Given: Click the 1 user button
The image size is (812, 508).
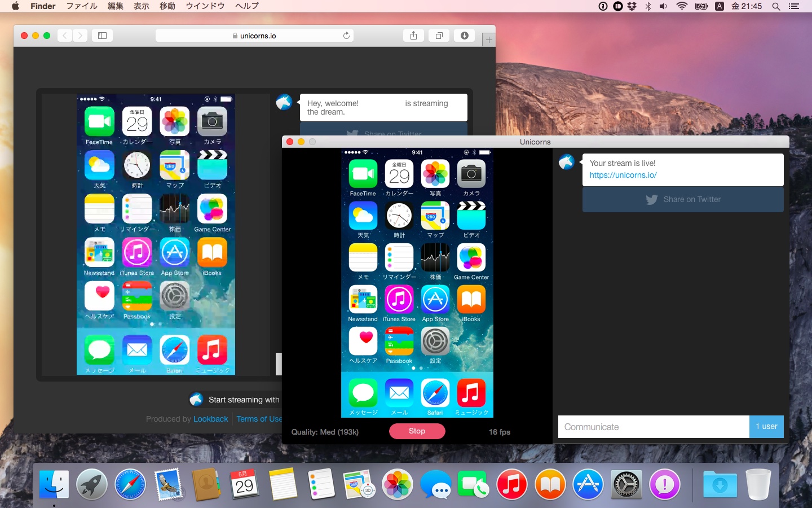Looking at the screenshot, I should tap(767, 427).
